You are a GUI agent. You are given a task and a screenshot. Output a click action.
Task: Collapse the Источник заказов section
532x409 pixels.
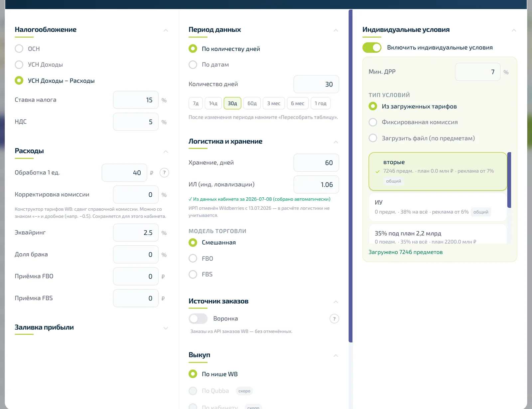point(336,302)
